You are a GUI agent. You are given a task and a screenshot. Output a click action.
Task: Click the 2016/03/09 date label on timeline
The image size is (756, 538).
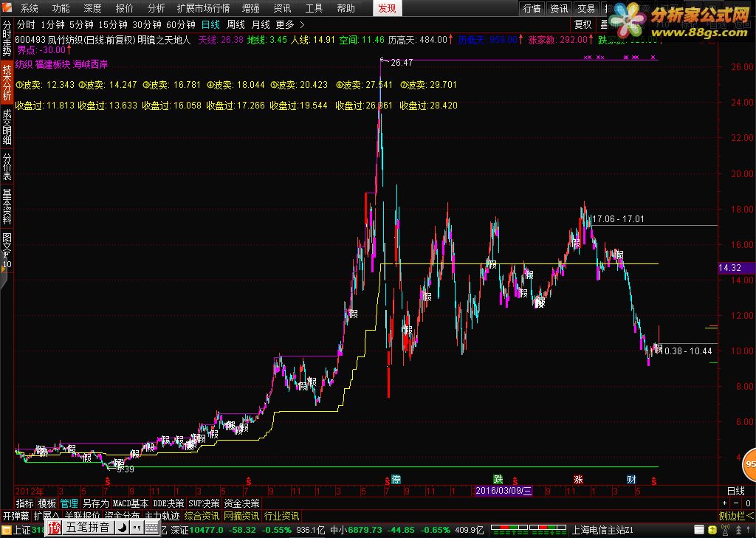tap(504, 491)
